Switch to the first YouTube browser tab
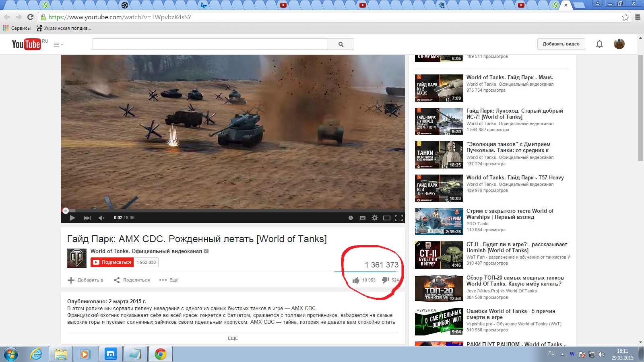 (x=283, y=5)
